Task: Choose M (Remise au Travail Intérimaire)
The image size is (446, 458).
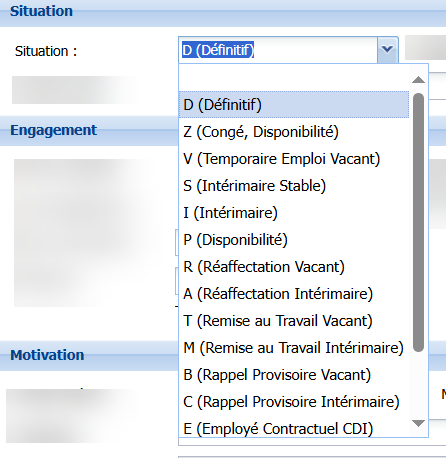Action: (x=294, y=348)
